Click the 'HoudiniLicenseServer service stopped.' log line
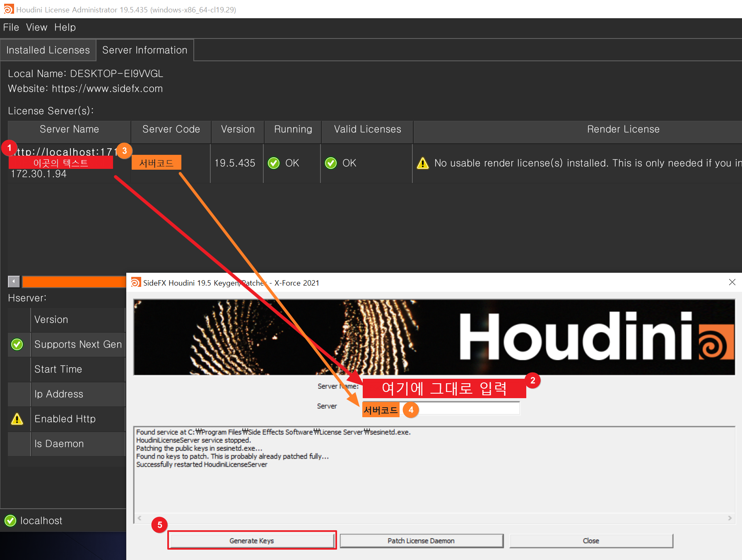Screen dimensions: 742x560 click(193, 440)
